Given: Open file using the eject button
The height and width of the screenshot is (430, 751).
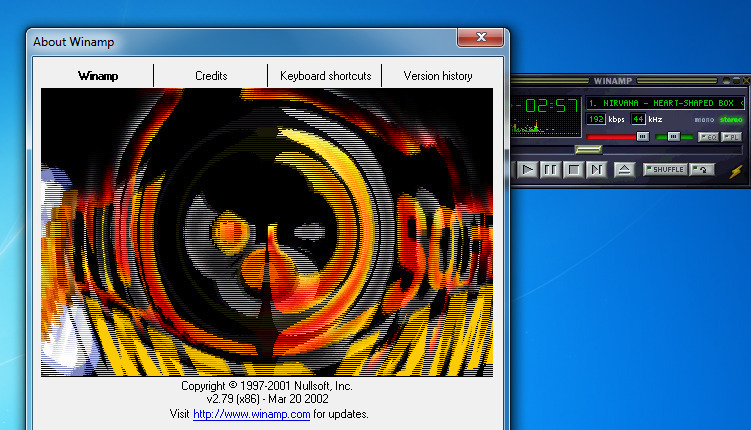Looking at the screenshot, I should coord(624,170).
